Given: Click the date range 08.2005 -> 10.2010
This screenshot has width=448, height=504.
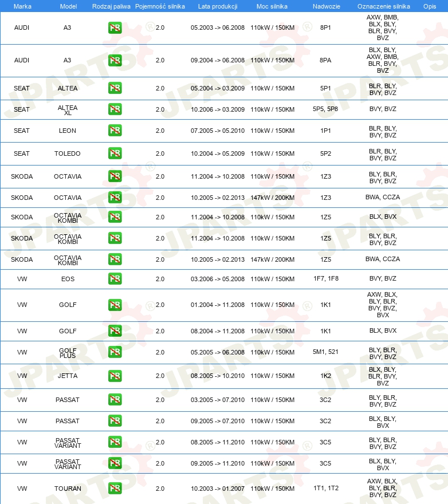Looking at the screenshot, I should 217,376.
